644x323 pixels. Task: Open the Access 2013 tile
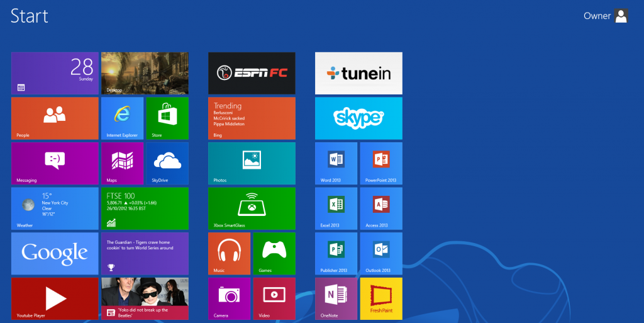[x=380, y=208]
